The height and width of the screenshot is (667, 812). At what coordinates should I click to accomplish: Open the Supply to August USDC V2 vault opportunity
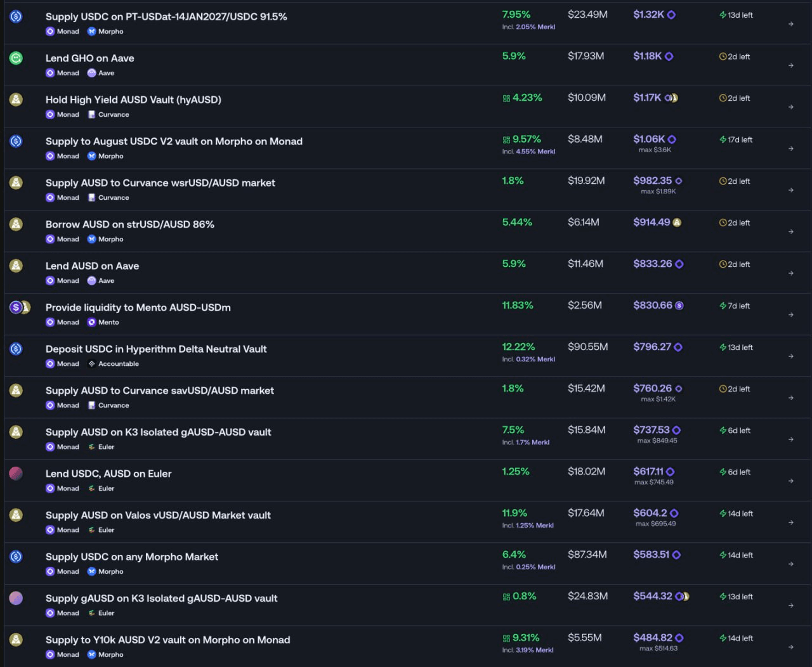coord(174,141)
